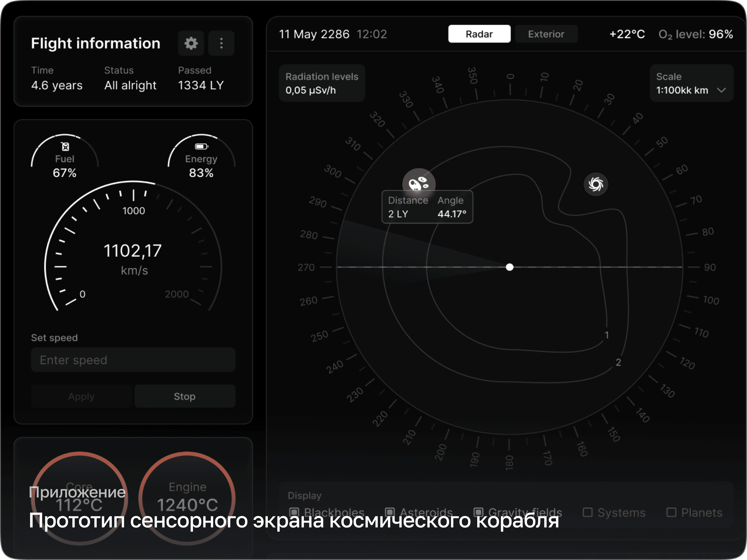Click the ship position dot at radar center
Image resolution: width=747 pixels, height=560 pixels.
510,267
